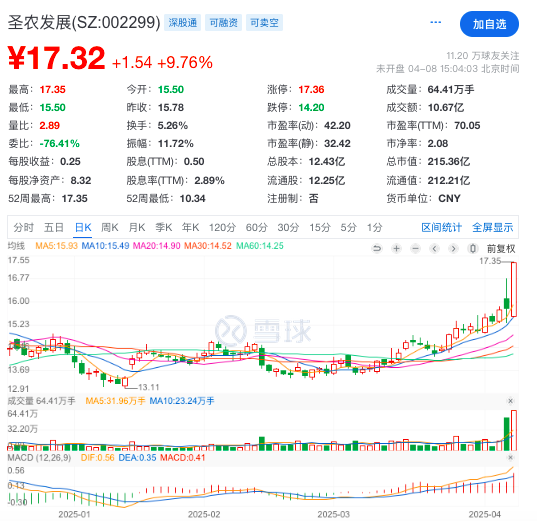Click the 总市值 value 215.36亿

(449, 161)
